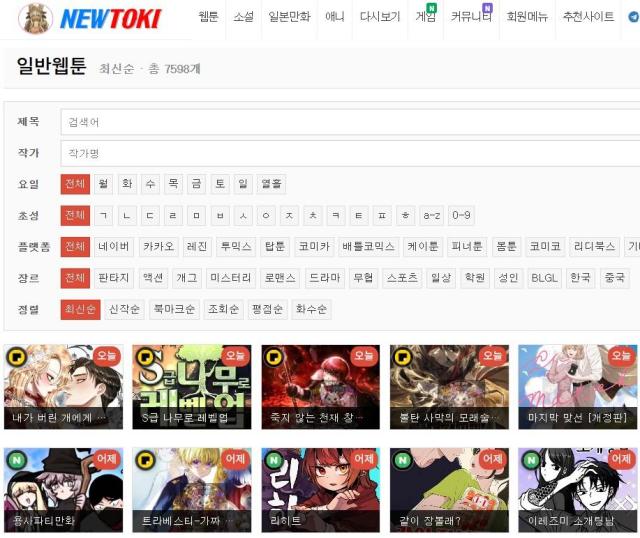Filter genre by 판타지

coord(114,278)
